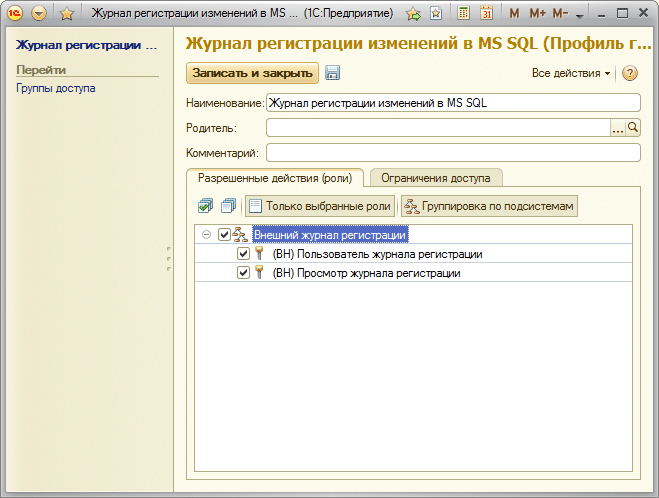
Task: Click the Записать и закрыть button
Action: pyautogui.click(x=252, y=73)
